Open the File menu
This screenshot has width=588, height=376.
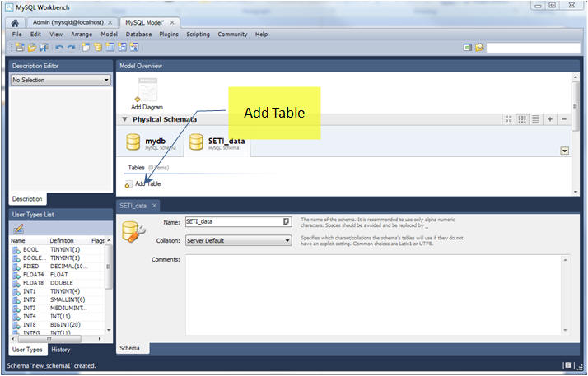coord(16,34)
